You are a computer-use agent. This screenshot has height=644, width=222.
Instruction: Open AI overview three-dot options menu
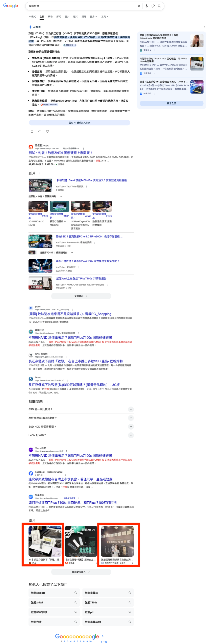[x=204, y=27]
